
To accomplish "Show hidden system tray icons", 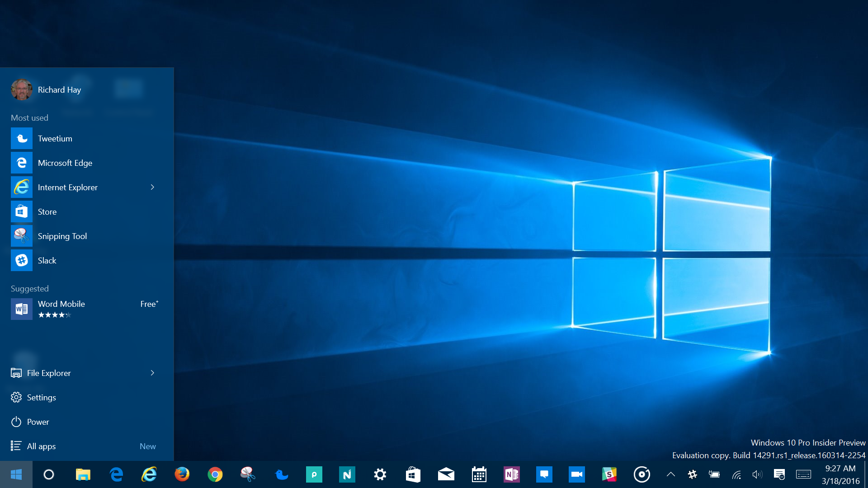I will 671,474.
